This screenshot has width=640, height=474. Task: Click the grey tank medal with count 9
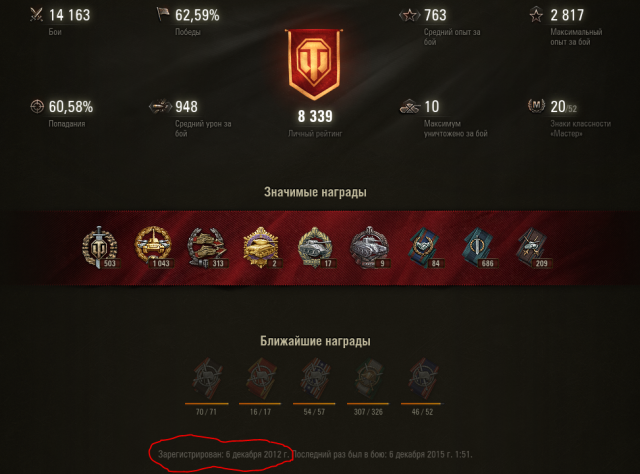369,247
